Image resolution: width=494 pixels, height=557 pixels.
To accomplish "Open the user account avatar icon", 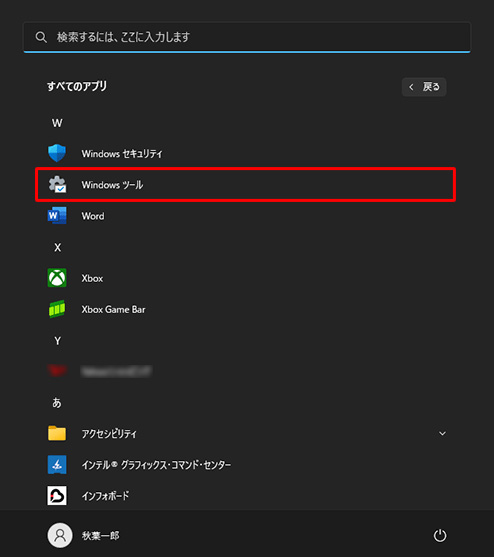I will point(60,535).
